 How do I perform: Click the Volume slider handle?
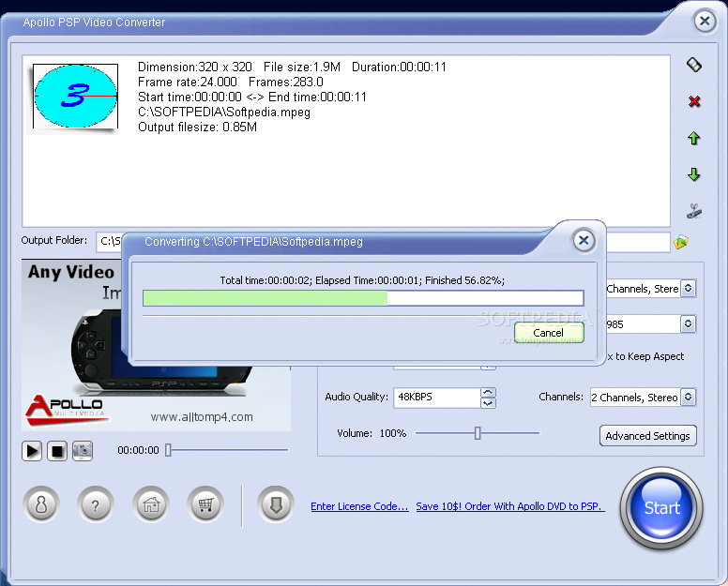478,433
